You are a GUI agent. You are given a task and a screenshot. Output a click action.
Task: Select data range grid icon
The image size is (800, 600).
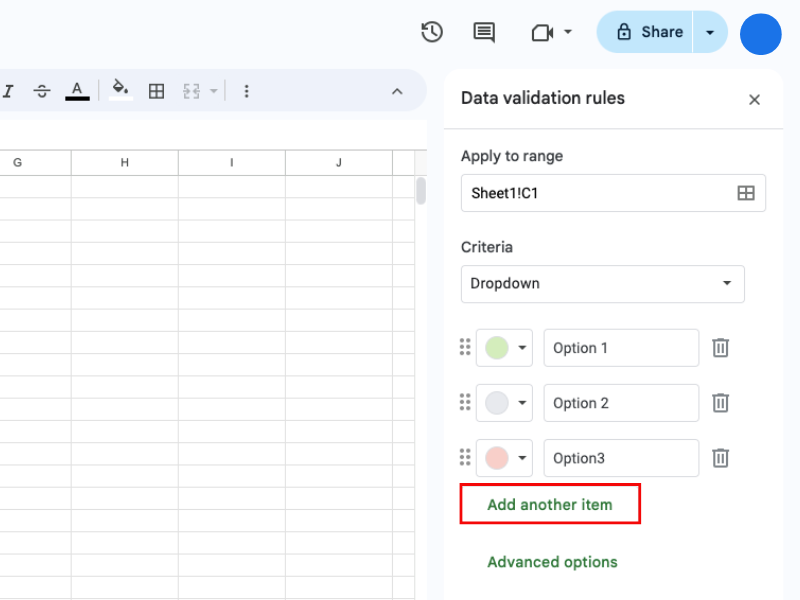(x=746, y=193)
